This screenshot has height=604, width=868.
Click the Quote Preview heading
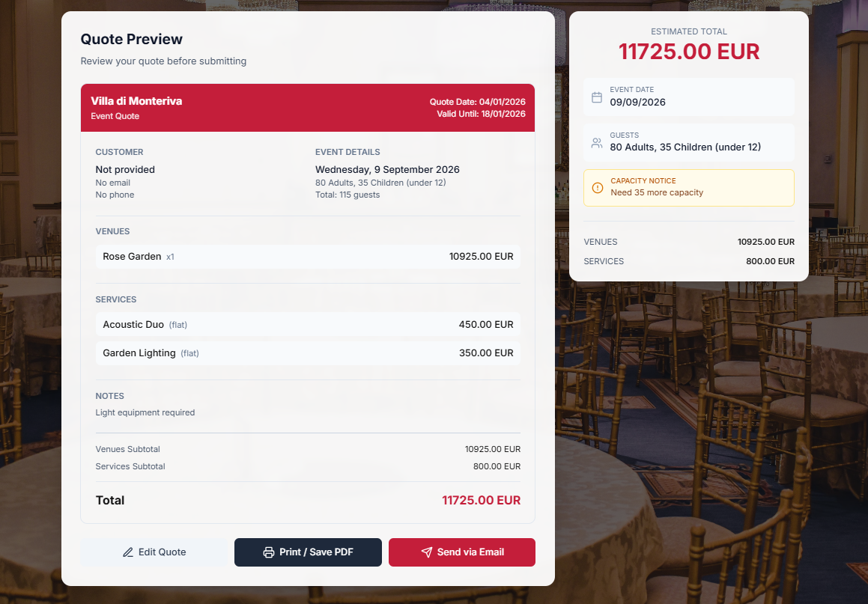tap(132, 40)
